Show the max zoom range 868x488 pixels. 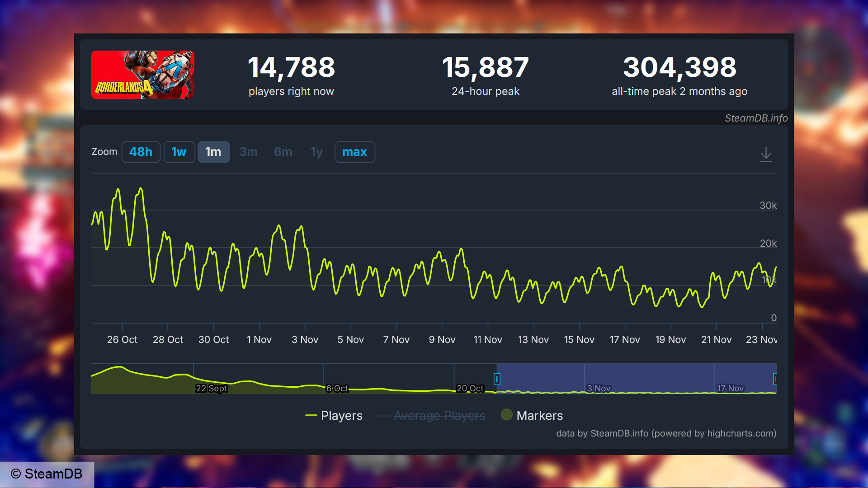tap(355, 152)
